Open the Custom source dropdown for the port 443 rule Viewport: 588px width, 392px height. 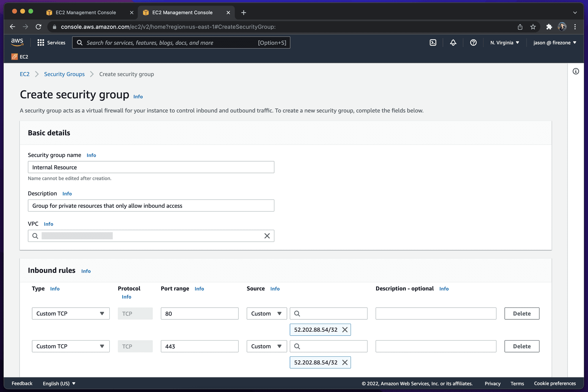point(266,346)
